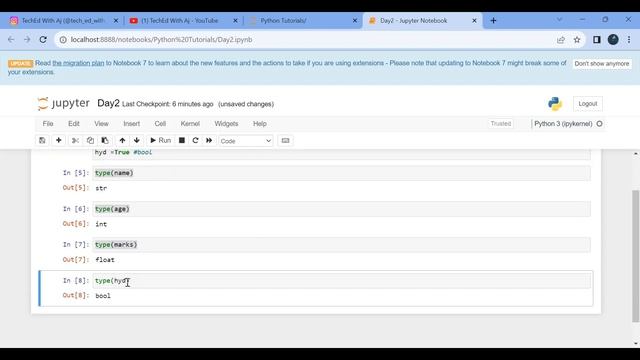Toggle the browser side panel
This screenshot has width=640, height=360.
coord(597,40)
